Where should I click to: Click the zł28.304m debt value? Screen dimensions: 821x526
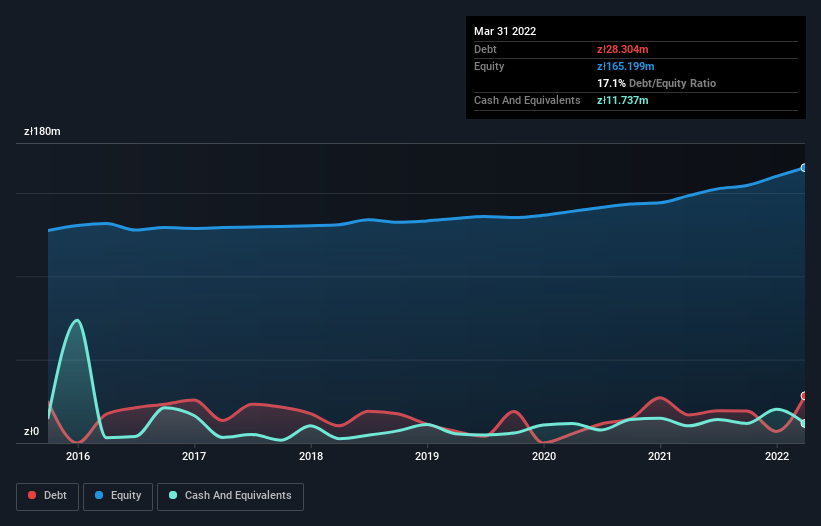623,49
